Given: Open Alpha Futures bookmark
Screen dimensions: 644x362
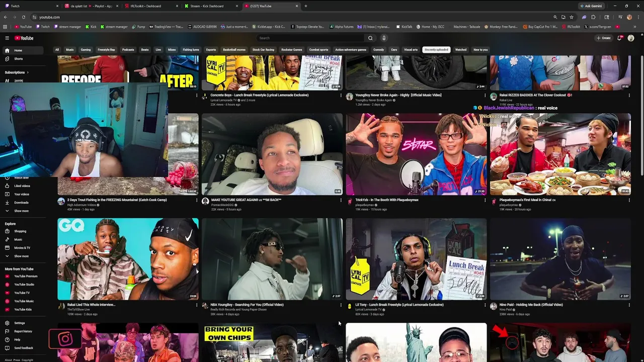Looking at the screenshot, I should 342,27.
